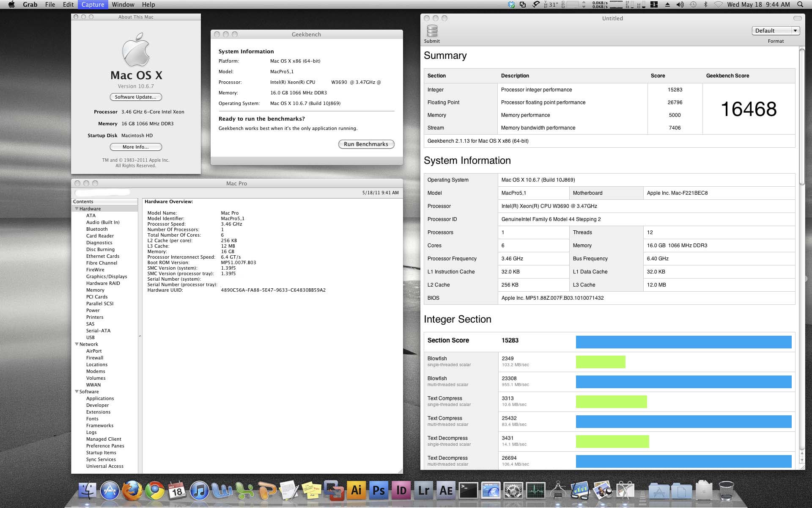812x508 pixels.
Task: Open the Capture menu
Action: [93, 5]
